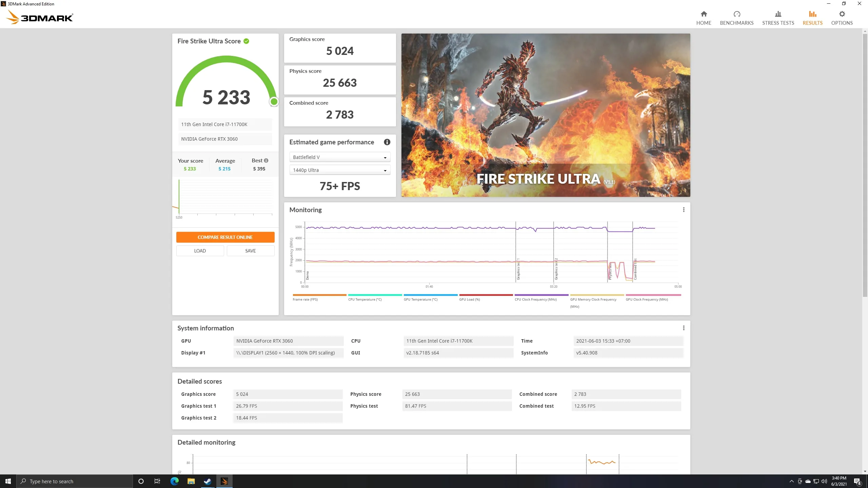Viewport: 868px width, 488px height.
Task: Toggle CPU Clock Frequency legend
Action: tap(541, 298)
